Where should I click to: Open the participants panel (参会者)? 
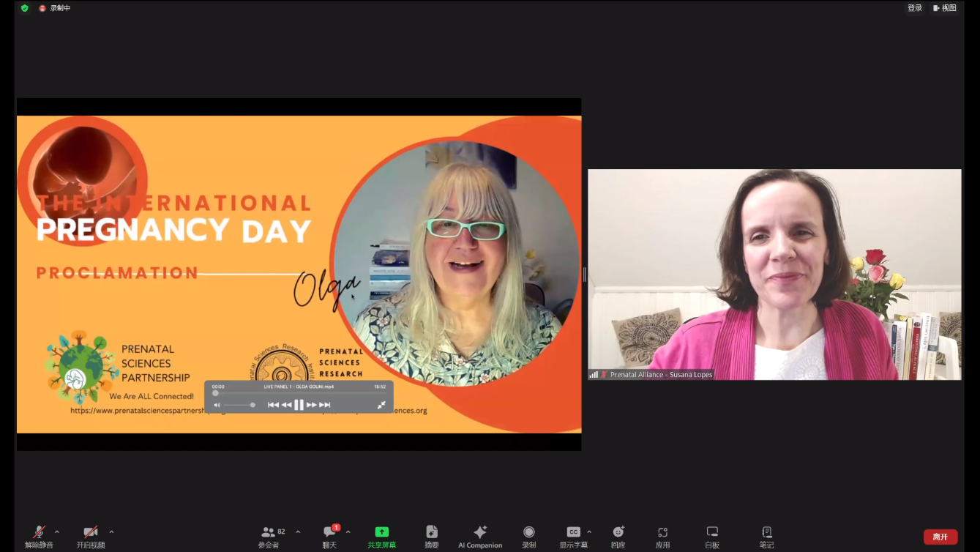point(269,537)
